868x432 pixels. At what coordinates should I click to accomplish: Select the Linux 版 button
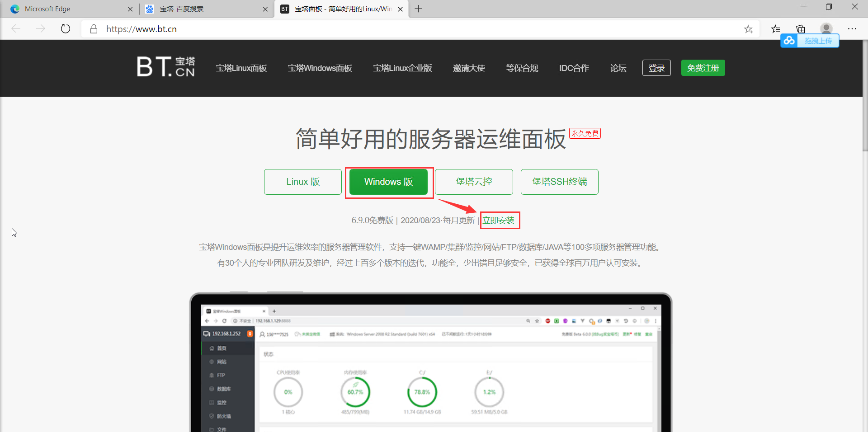[303, 182]
